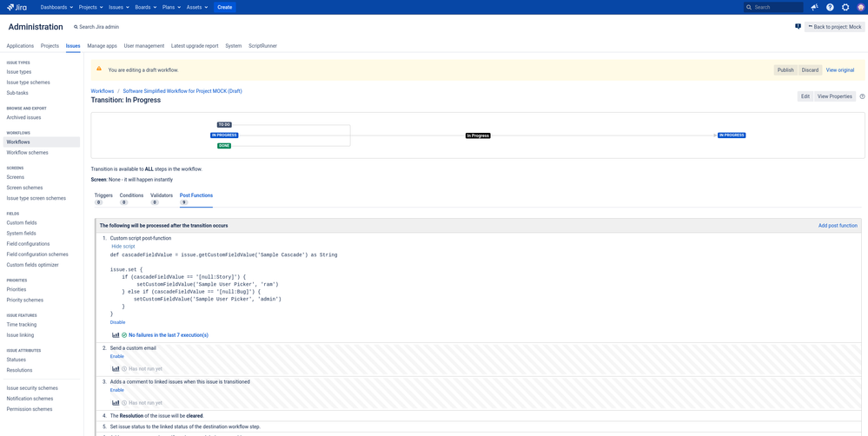
Task: Open the user profile avatar
Action: [x=860, y=7]
